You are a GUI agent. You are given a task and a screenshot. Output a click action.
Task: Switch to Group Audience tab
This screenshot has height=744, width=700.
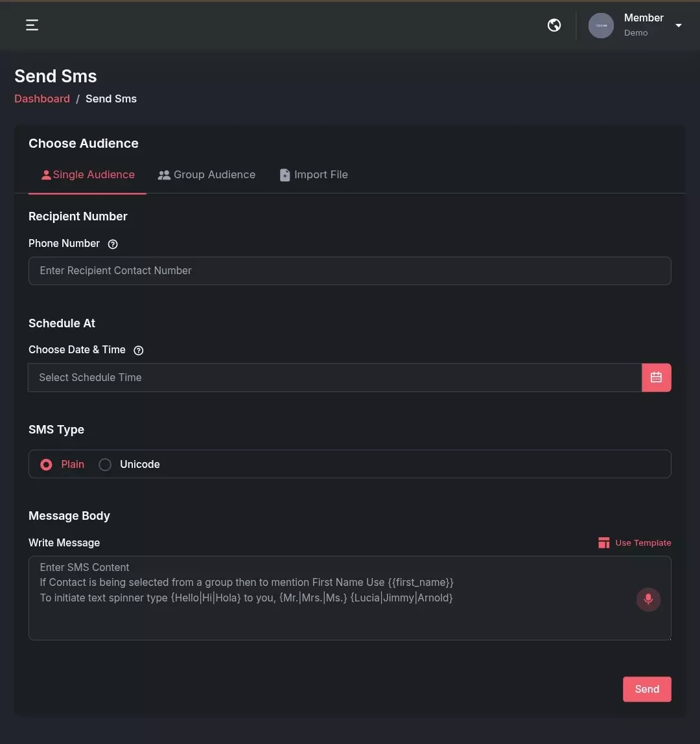207,175
